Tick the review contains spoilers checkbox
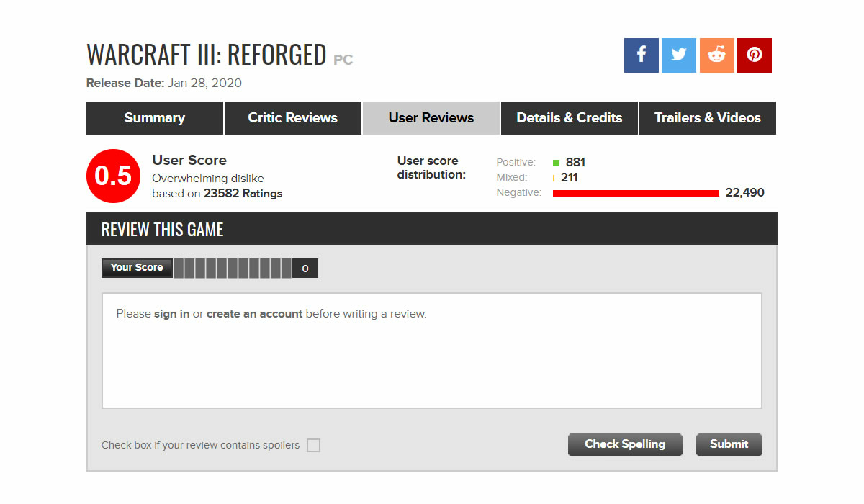The height and width of the screenshot is (504, 864). point(313,445)
